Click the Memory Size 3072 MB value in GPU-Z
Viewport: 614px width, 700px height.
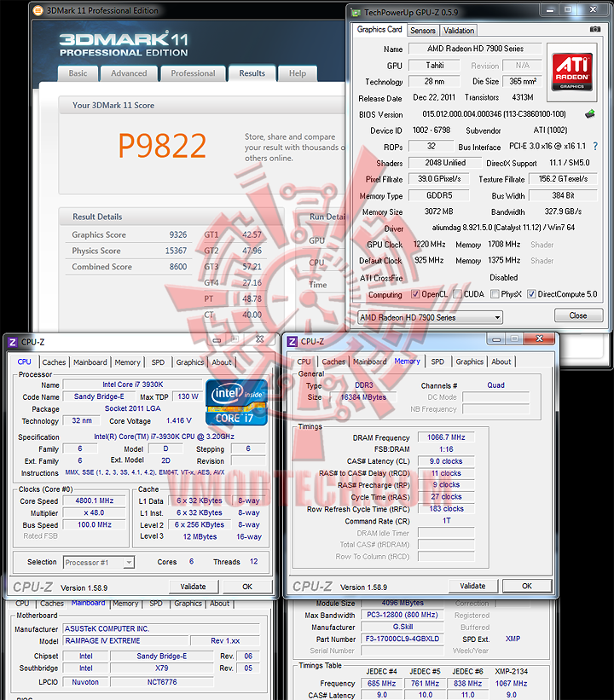pos(438,211)
